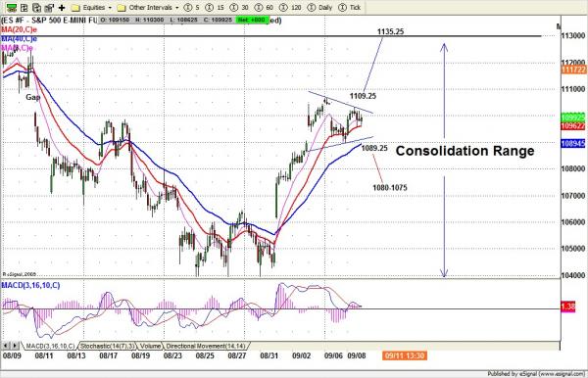Click the refresh pages toolbar icon
The height and width of the screenshot is (378, 588).
[37, 7]
